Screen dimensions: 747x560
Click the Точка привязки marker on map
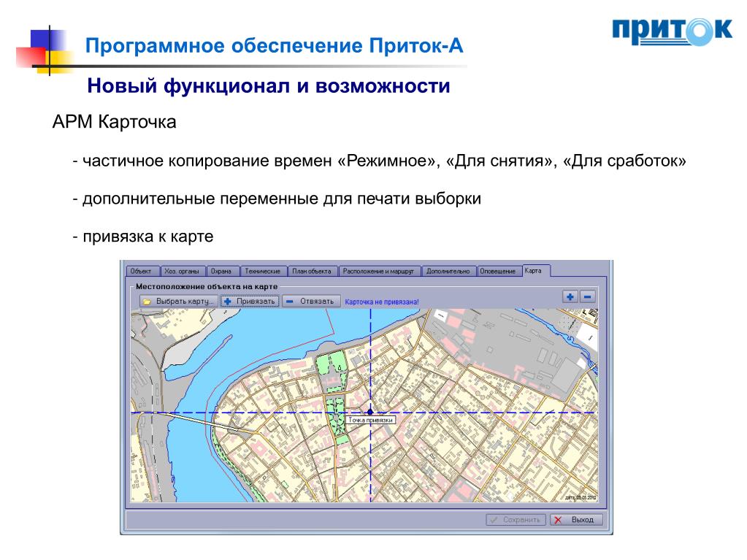click(x=371, y=413)
